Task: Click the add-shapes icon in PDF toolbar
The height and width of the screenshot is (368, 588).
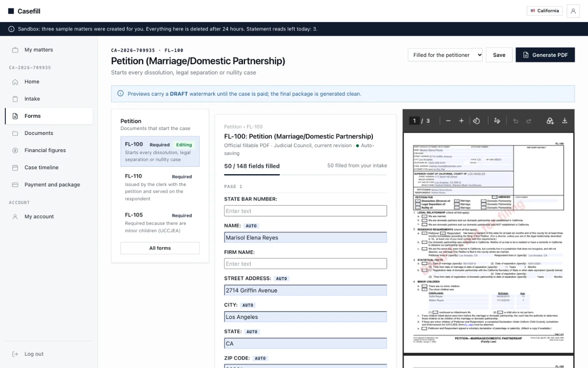Action: coord(550,121)
